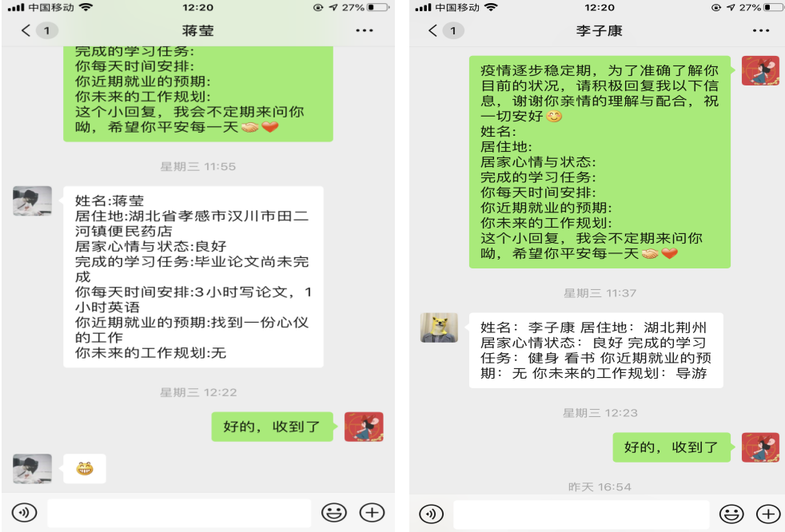Open 蒋莹's avatar beside her reply
This screenshot has height=532, width=785.
[x=32, y=200]
